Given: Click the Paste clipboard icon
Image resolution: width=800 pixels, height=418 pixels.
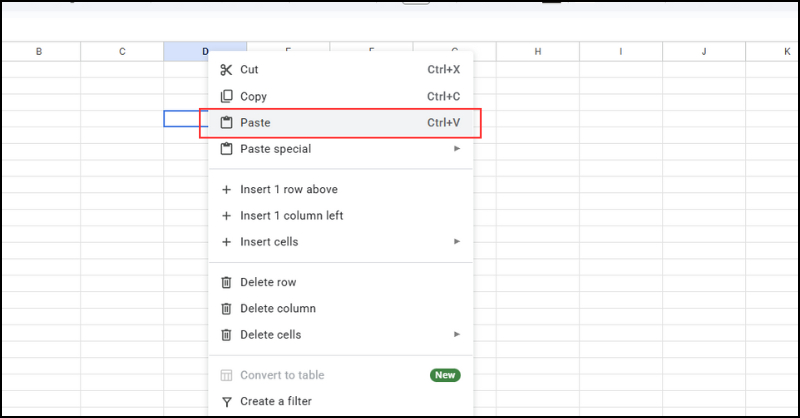Looking at the screenshot, I should 226,123.
